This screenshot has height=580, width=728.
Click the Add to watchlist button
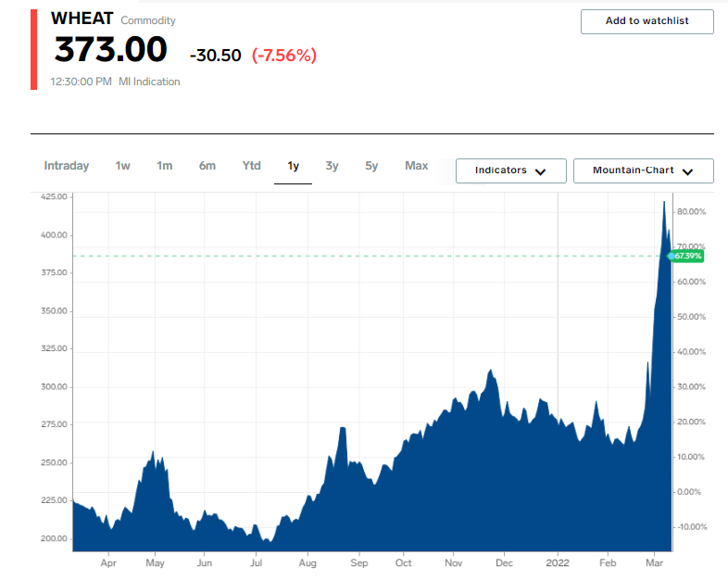[646, 21]
